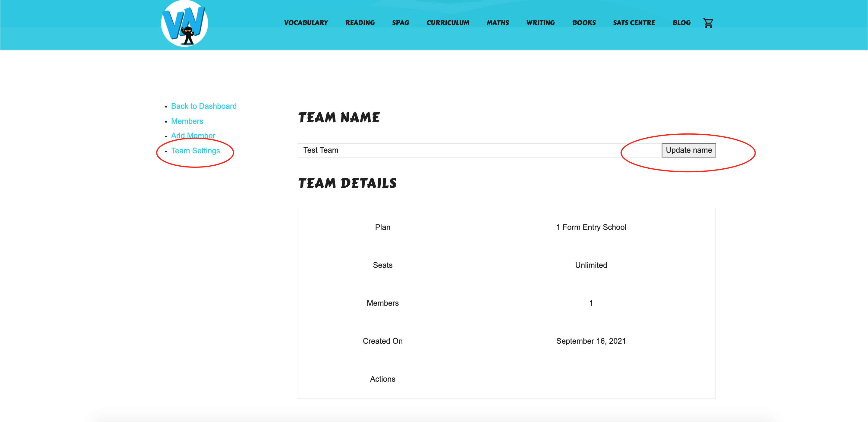Click the Vocabulary Ninja logo

click(184, 23)
